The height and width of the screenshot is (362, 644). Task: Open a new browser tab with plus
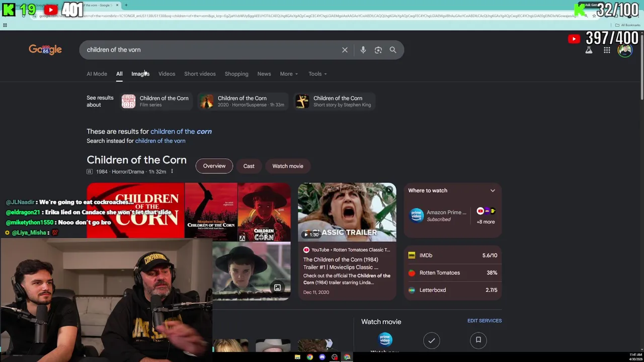pyautogui.click(x=126, y=5)
